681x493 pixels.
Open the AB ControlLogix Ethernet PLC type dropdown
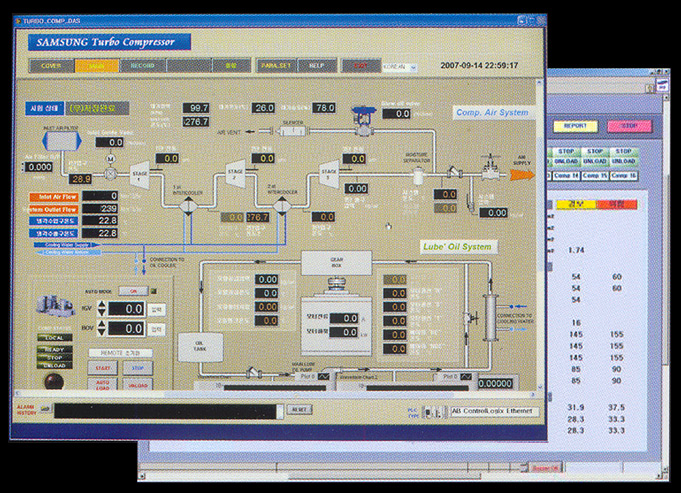pos(495,411)
